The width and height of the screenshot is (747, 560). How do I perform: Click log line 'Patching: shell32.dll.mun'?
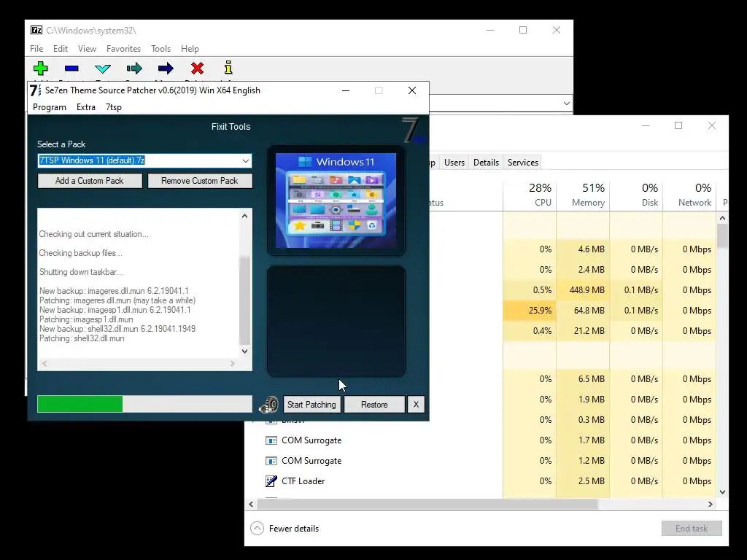click(x=82, y=338)
